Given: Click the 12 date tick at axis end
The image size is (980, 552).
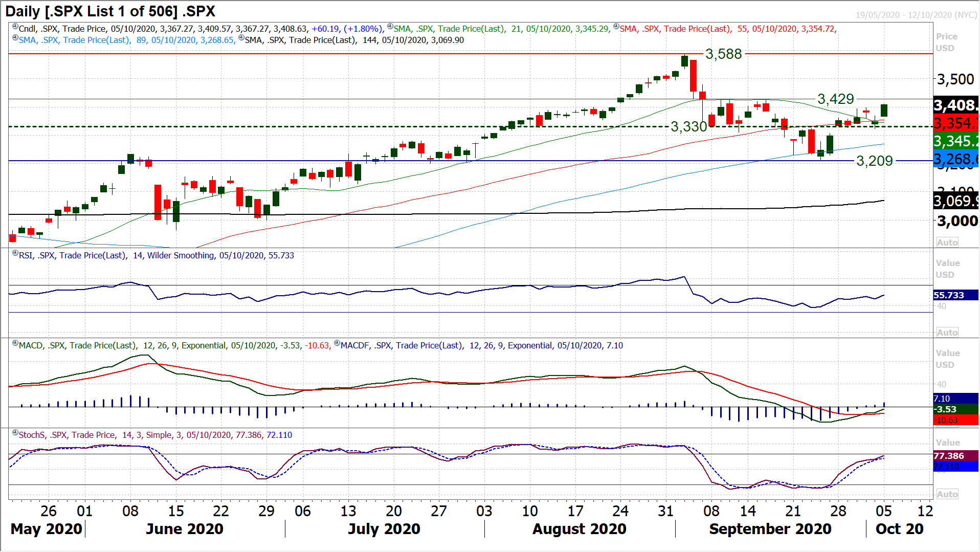Looking at the screenshot, I should coord(925,511).
